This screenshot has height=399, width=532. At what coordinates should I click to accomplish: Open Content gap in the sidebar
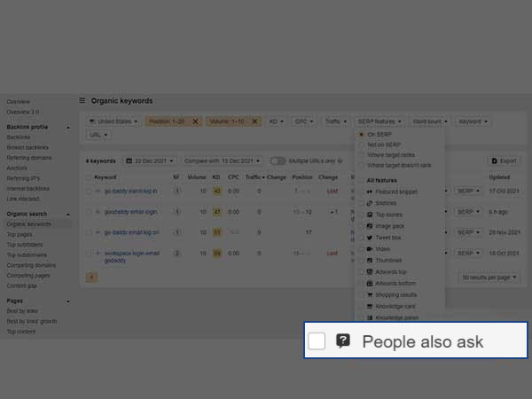pyautogui.click(x=21, y=286)
